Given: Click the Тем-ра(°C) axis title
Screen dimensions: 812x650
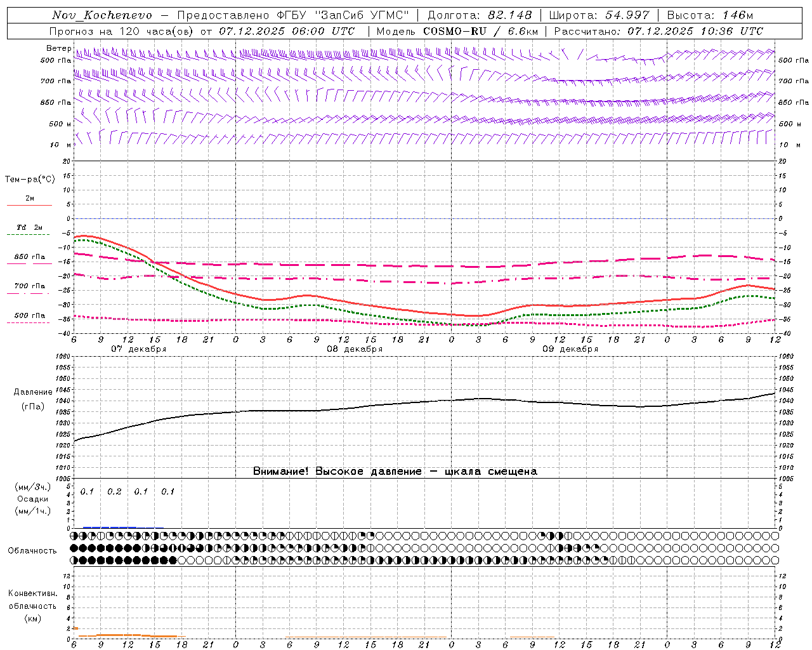Looking at the screenshot, I should click(x=30, y=180).
